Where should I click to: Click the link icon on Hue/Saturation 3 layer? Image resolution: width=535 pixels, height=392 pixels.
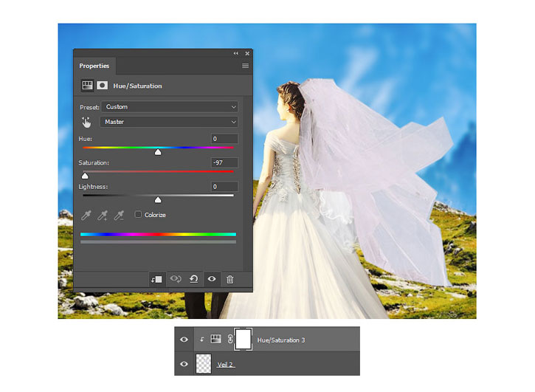(x=230, y=339)
